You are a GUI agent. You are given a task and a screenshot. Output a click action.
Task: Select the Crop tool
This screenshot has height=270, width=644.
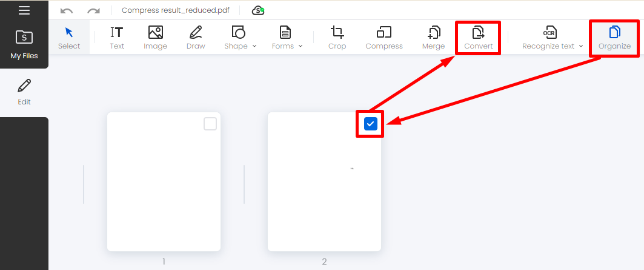(x=337, y=38)
